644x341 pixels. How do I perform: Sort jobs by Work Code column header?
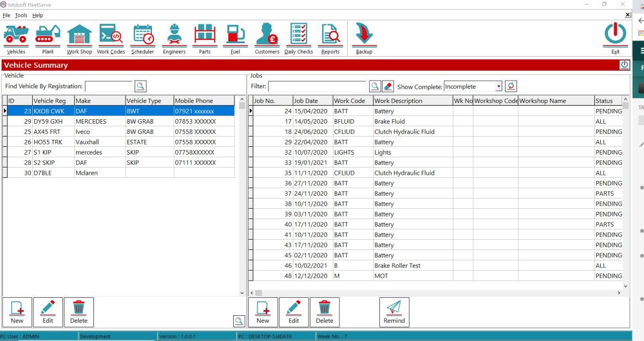(352, 101)
